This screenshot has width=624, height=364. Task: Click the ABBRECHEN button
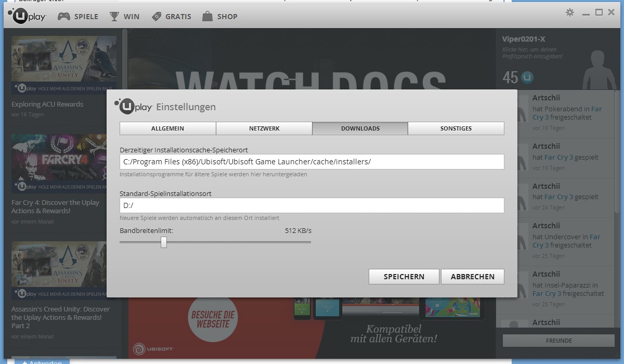coord(473,277)
